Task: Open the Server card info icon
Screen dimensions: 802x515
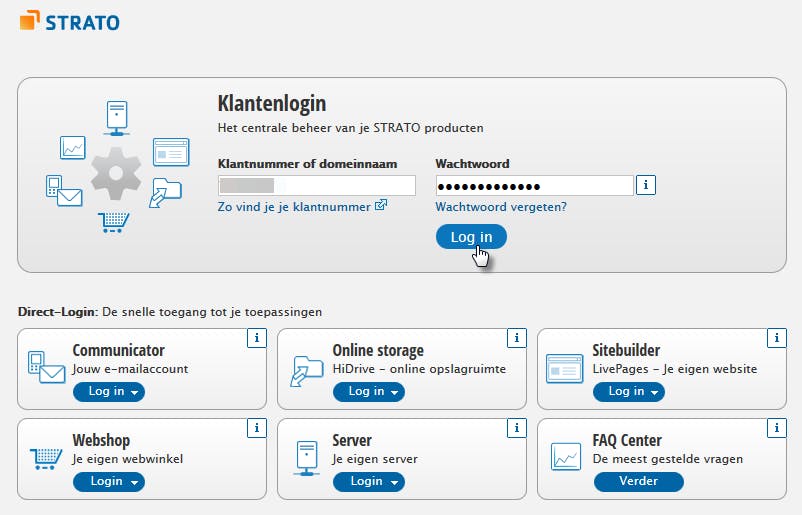Action: click(517, 428)
